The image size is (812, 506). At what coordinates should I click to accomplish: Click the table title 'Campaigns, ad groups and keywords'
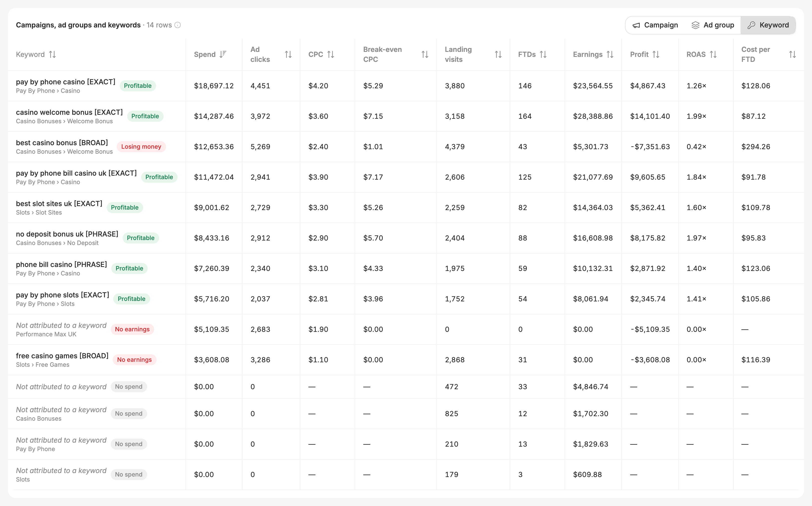(x=78, y=25)
